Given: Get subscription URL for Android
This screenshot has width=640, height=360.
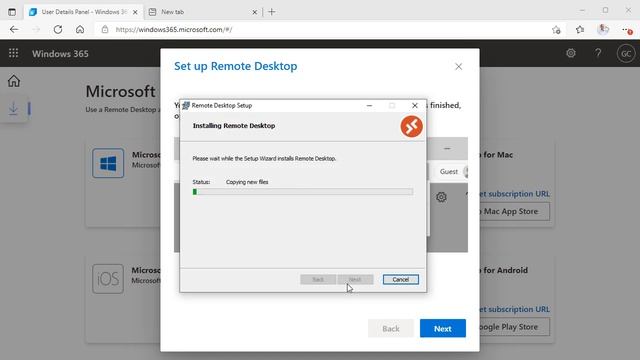Looking at the screenshot, I should [x=515, y=309].
